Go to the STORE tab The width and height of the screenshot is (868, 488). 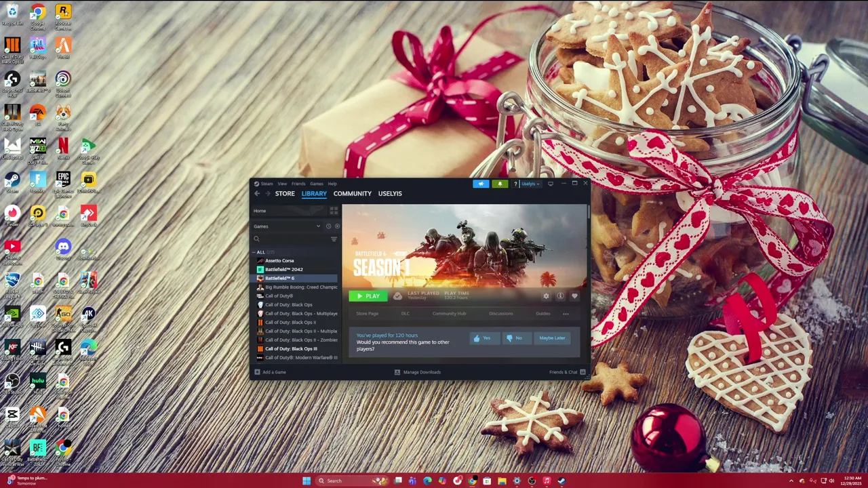(x=285, y=194)
